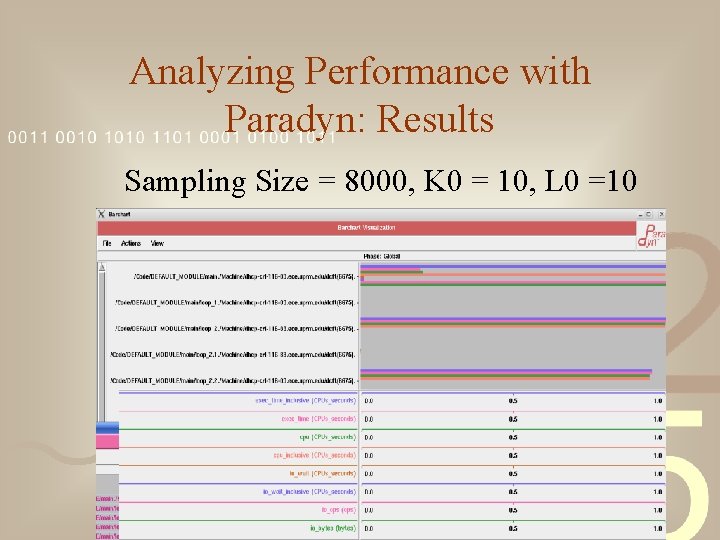
Task: Click the io_bytes (bytes) metric label
Action: click(x=333, y=529)
